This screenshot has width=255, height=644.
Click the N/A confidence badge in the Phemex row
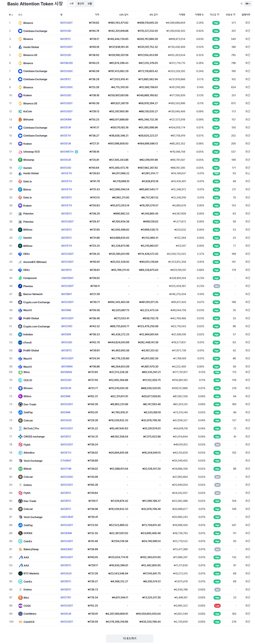point(217,286)
